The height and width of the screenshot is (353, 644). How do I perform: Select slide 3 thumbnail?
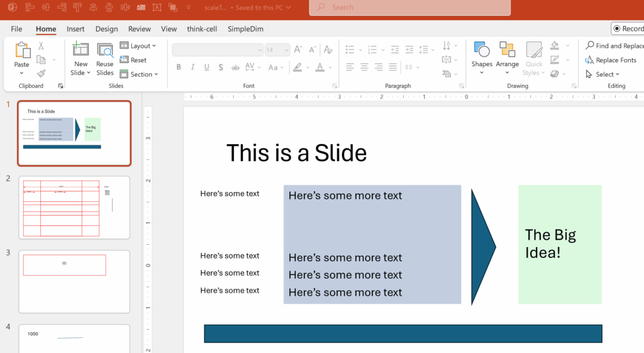[x=74, y=281]
